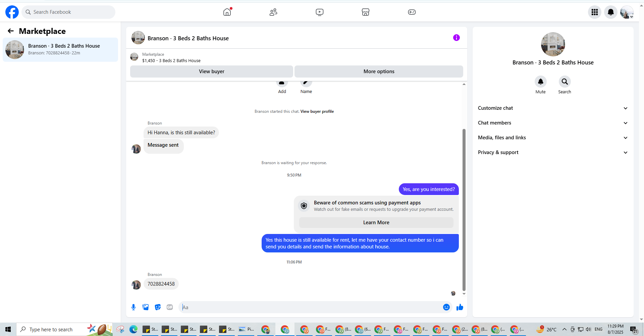Expand Media, files and links section
644x336 pixels.
(553, 138)
